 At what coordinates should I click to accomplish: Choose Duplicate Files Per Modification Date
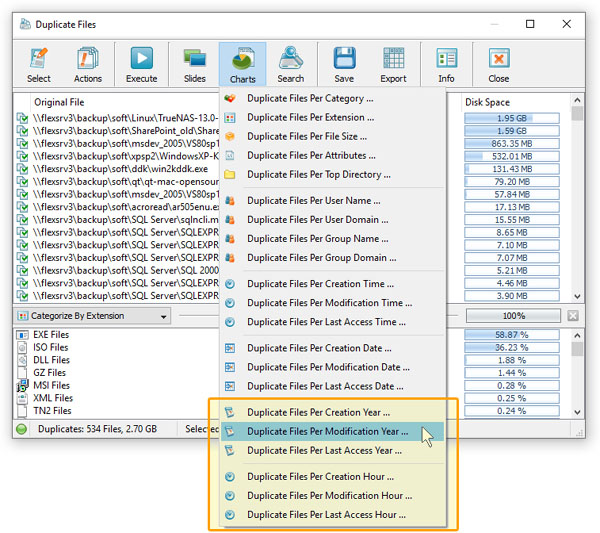coord(332,368)
